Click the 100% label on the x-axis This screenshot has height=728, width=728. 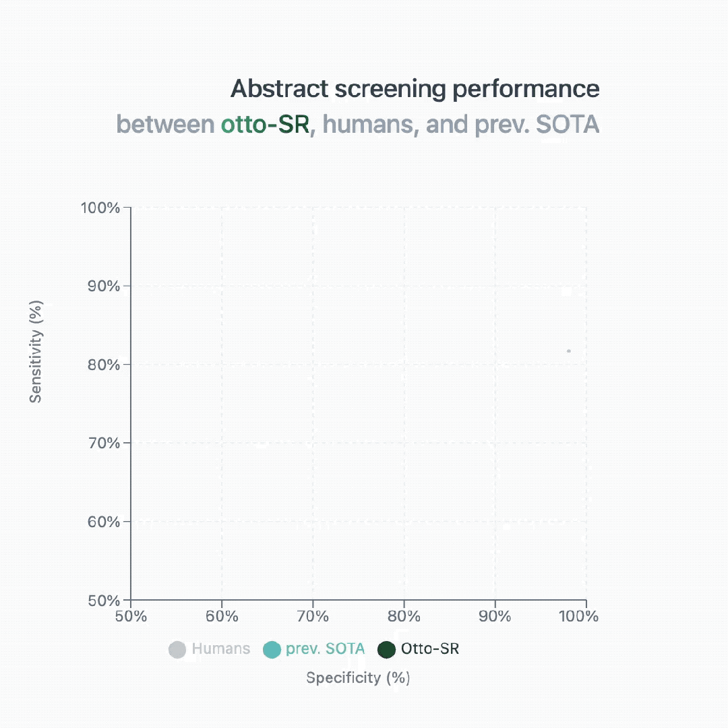pyautogui.click(x=579, y=617)
